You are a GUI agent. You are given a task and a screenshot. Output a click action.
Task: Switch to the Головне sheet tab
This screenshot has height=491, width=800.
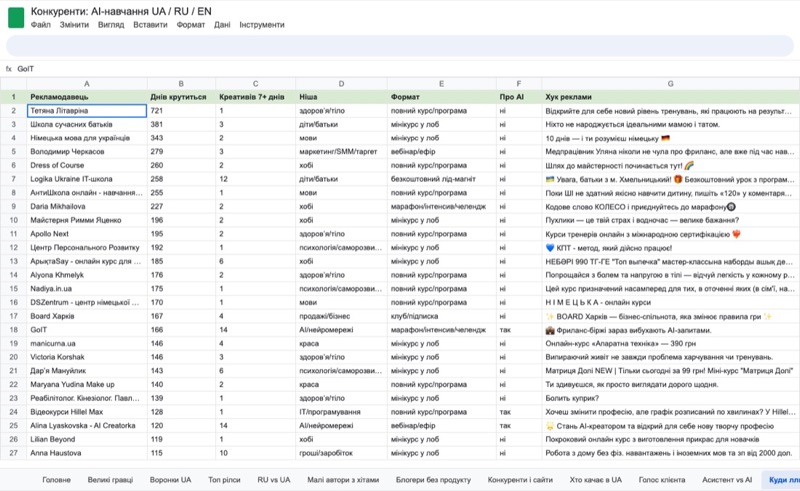point(56,480)
